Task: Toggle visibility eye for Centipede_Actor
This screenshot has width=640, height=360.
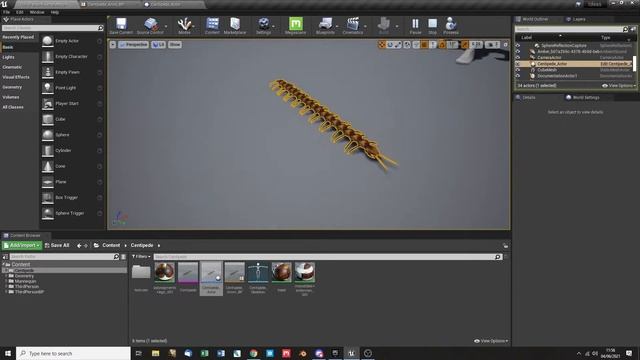Action: pyautogui.click(x=518, y=64)
